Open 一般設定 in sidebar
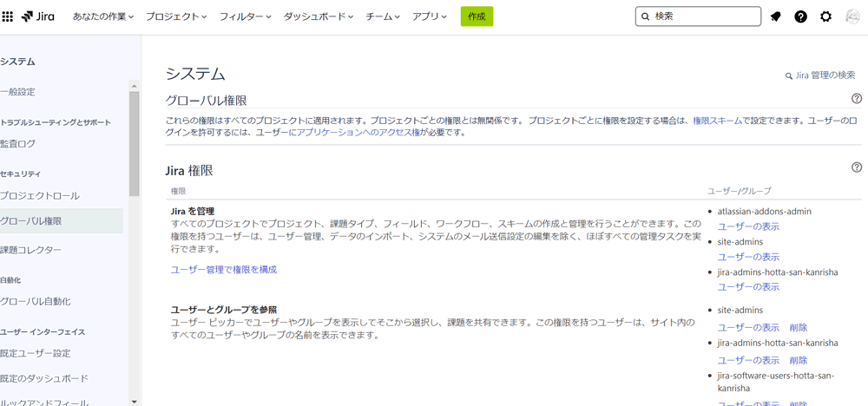 point(17,92)
